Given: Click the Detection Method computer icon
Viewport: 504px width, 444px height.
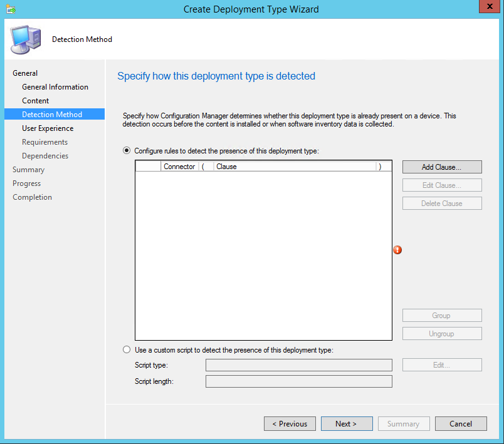Looking at the screenshot, I should click(26, 39).
